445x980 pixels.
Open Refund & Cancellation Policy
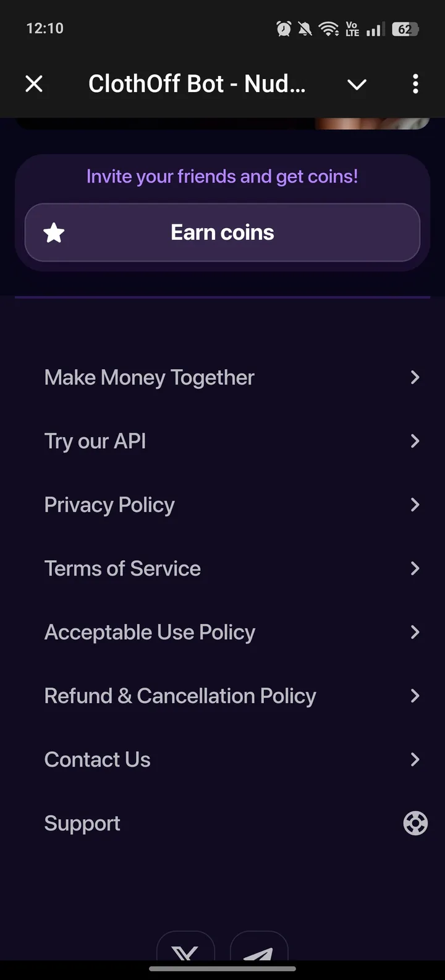[x=180, y=696]
